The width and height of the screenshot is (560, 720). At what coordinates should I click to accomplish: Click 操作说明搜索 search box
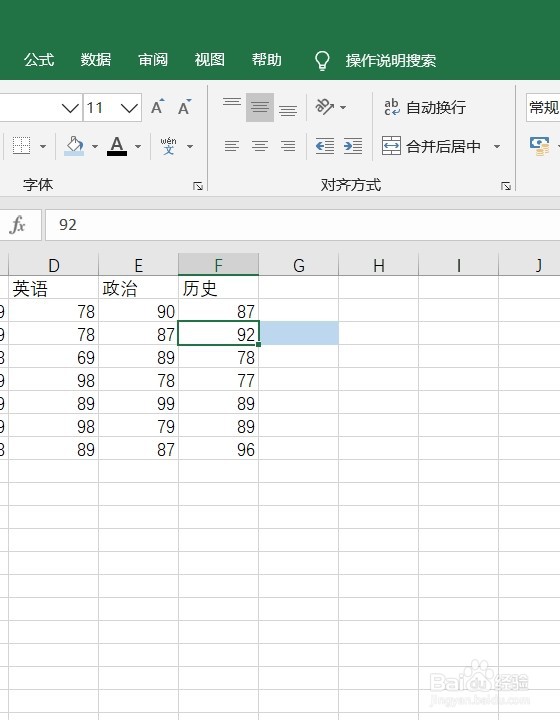(x=391, y=61)
